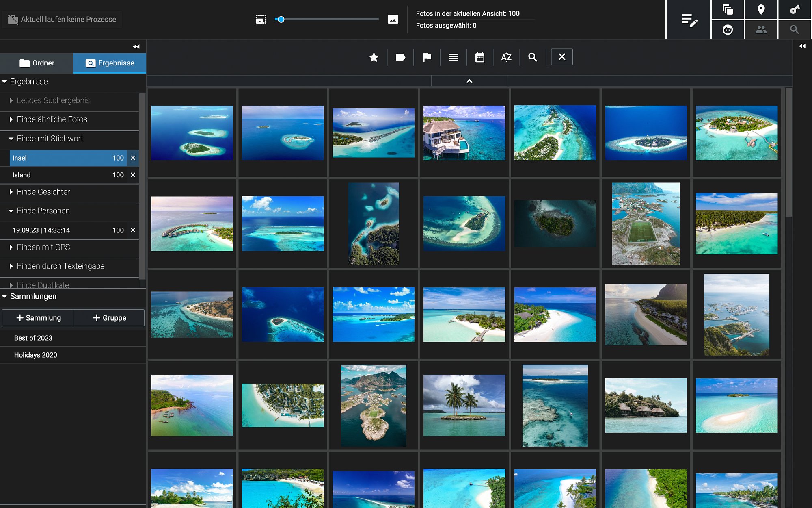Open the people group icon panel
Screen dimensions: 812x508
(x=761, y=30)
